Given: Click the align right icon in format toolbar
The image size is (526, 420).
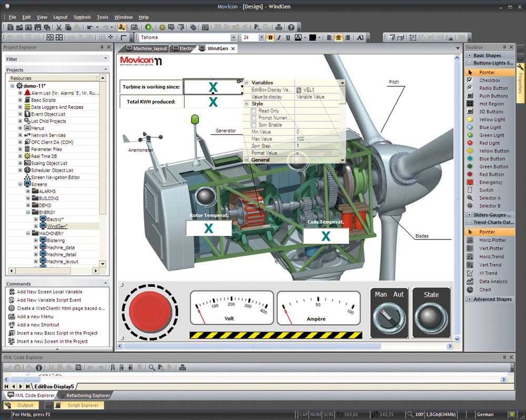Looking at the screenshot, I should (348, 37).
